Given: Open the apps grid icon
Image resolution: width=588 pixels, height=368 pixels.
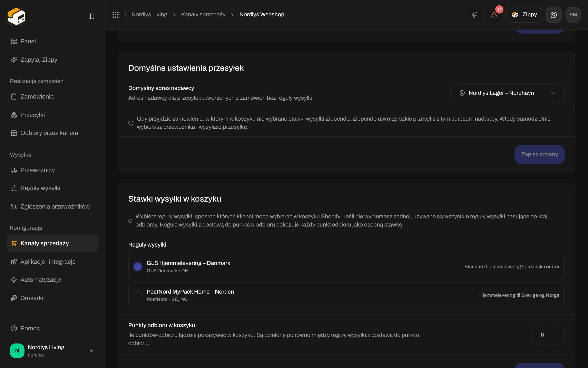Looking at the screenshot, I should pos(115,15).
